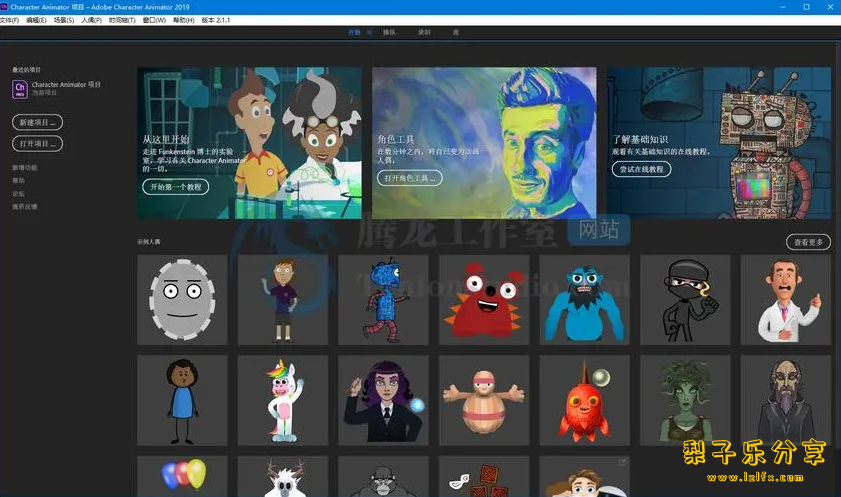841x497 pixels.
Task: Select the 从这里开始 tutorial banner
Action: 249,143
